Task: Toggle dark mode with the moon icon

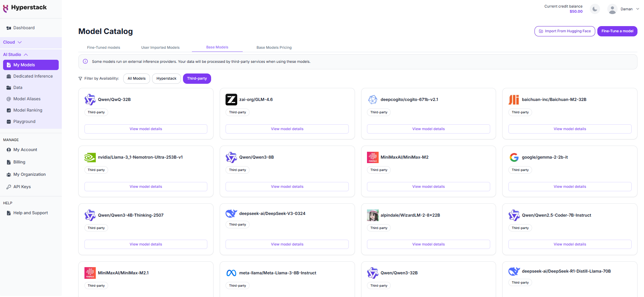Action: (x=595, y=9)
